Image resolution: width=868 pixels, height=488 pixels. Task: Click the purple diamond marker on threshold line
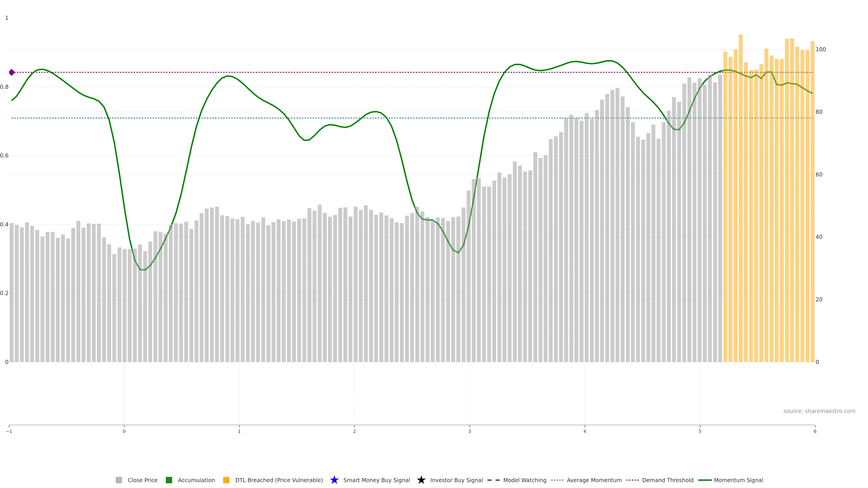[x=12, y=72]
